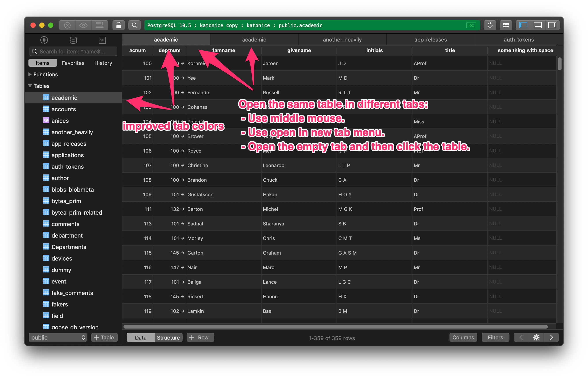Open the items grid icon in the toolbar
The width and height of the screenshot is (588, 378).
tap(506, 25)
